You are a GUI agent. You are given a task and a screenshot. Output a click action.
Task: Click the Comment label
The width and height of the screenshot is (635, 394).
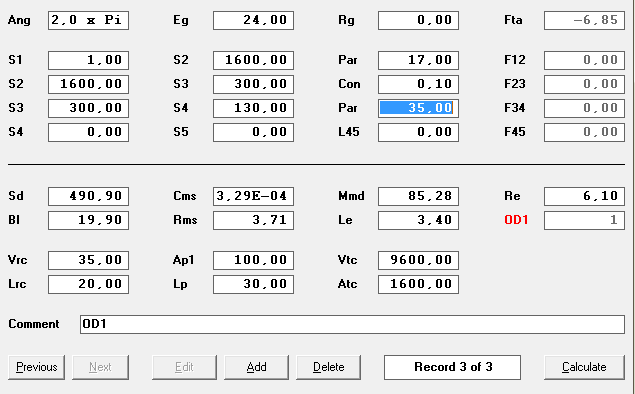[x=34, y=324]
